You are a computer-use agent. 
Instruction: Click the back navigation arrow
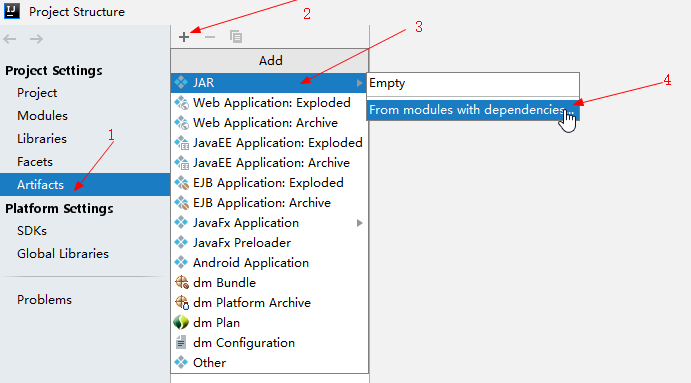10,39
